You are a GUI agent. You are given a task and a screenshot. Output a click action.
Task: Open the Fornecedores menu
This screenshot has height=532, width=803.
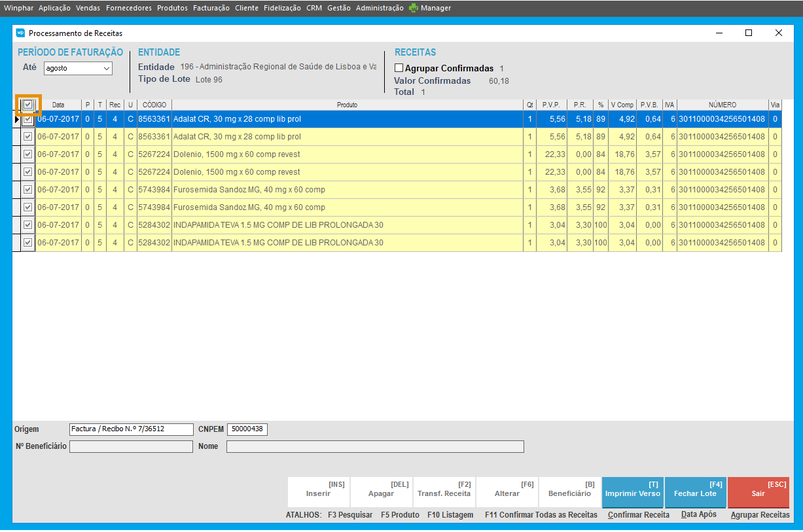click(x=129, y=8)
